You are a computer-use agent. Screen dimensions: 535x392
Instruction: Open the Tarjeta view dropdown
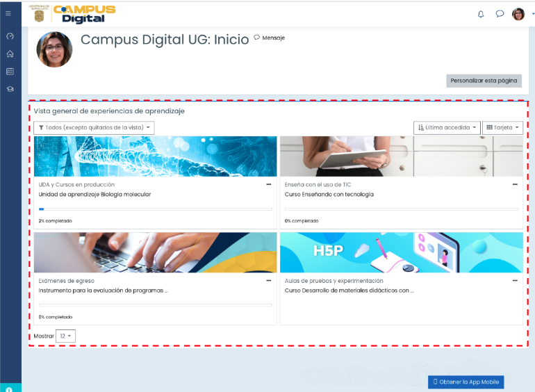point(502,128)
